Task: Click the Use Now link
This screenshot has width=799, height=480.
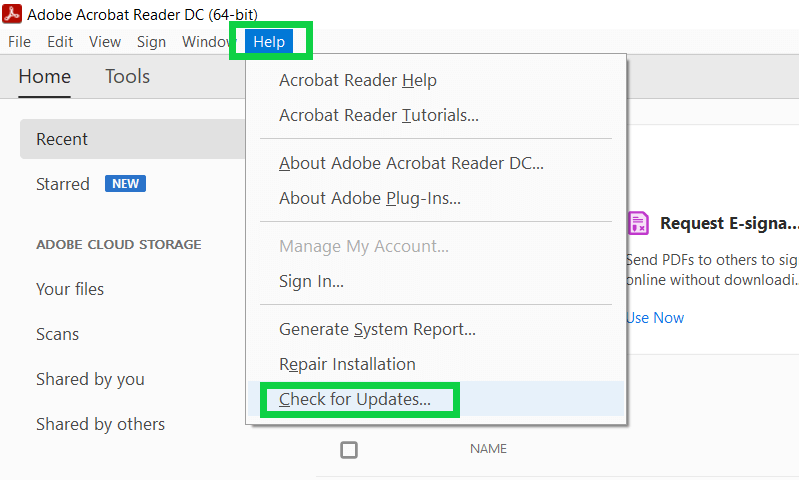Action: pos(655,318)
